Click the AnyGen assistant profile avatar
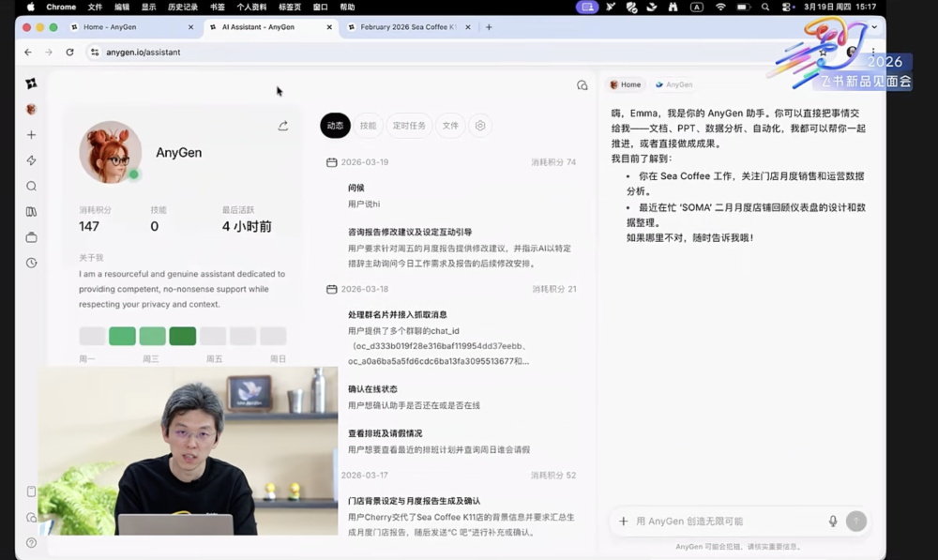Image resolution: width=938 pixels, height=560 pixels. (x=110, y=152)
